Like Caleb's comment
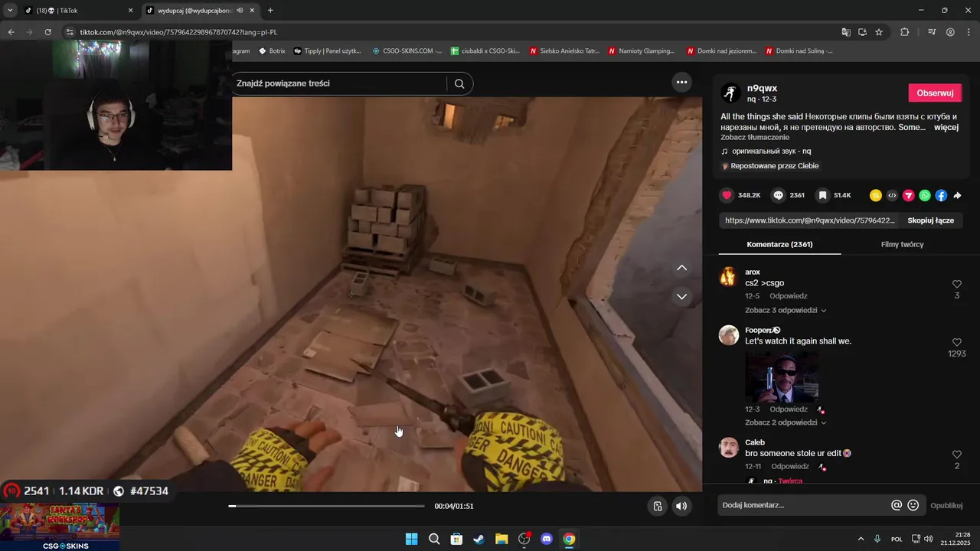 point(957,455)
